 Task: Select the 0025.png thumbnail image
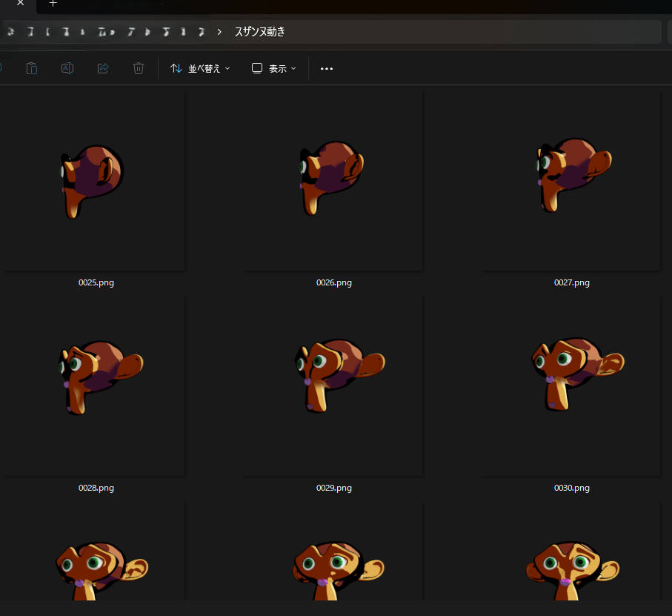point(94,182)
